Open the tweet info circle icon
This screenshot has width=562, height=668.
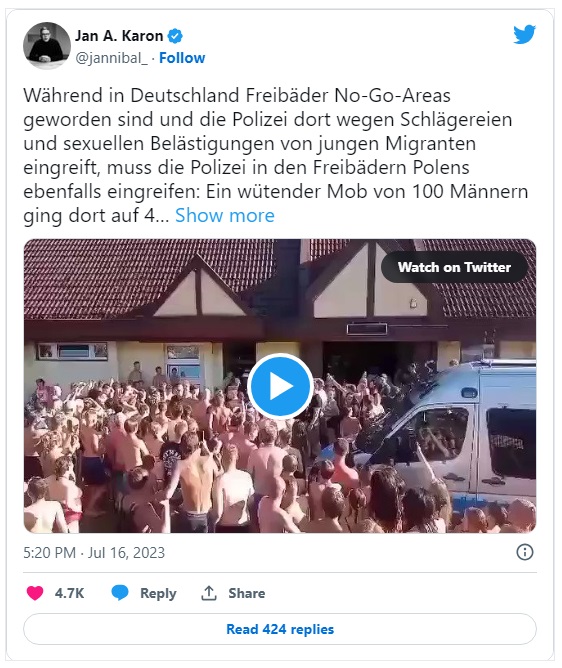point(525,552)
